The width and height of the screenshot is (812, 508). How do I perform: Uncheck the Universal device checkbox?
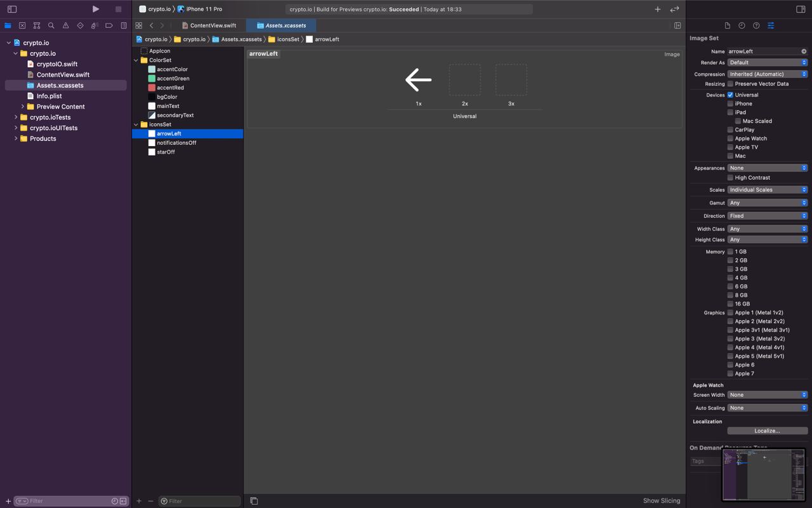(730, 95)
